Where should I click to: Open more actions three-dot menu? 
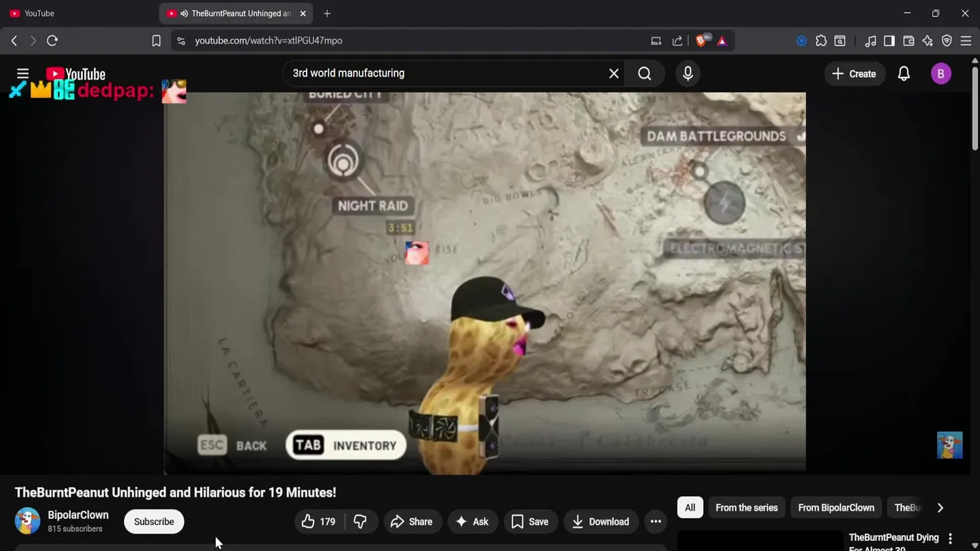point(655,522)
